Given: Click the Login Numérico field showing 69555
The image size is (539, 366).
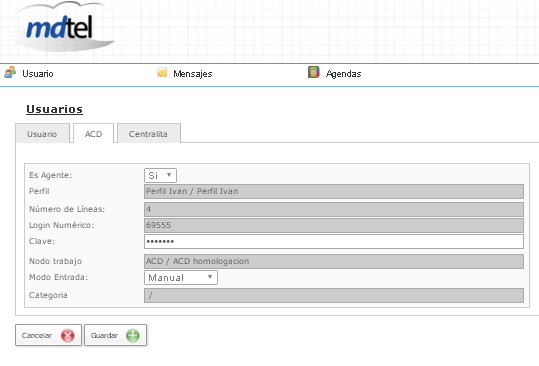Looking at the screenshot, I should tap(334, 225).
